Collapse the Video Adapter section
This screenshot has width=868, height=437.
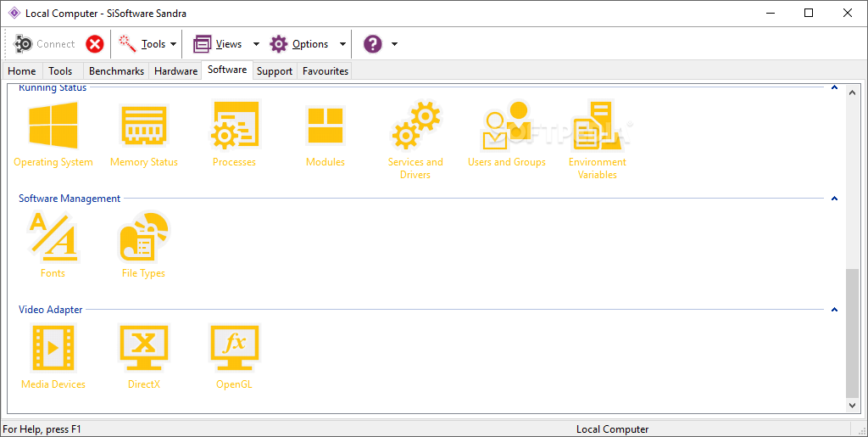point(834,310)
